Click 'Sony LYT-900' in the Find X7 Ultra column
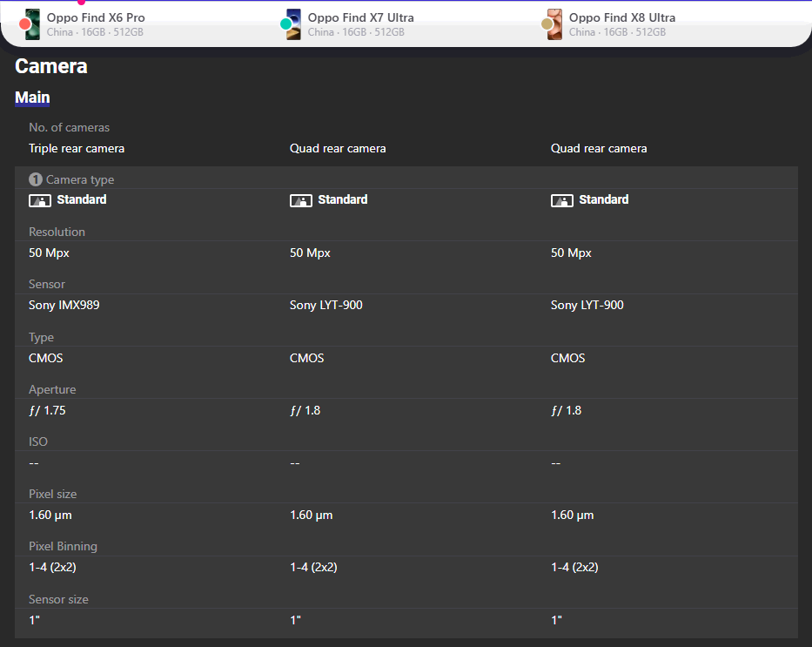Screen dimensions: 812x647 point(326,305)
